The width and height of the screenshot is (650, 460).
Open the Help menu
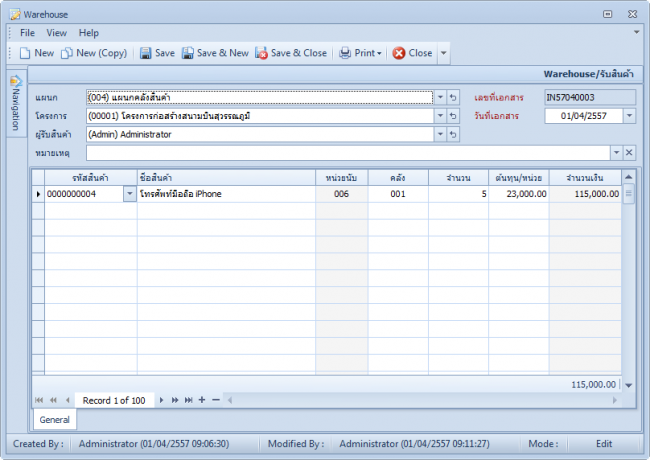point(89,33)
